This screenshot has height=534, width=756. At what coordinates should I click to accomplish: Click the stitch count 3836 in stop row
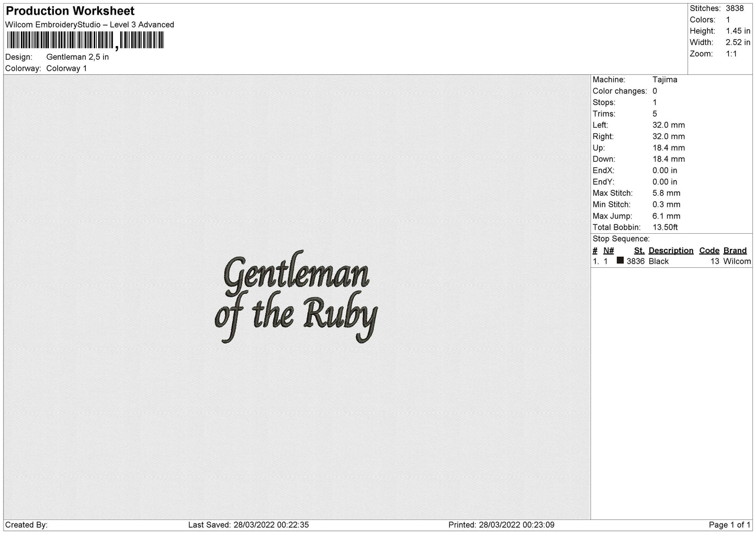coord(636,262)
